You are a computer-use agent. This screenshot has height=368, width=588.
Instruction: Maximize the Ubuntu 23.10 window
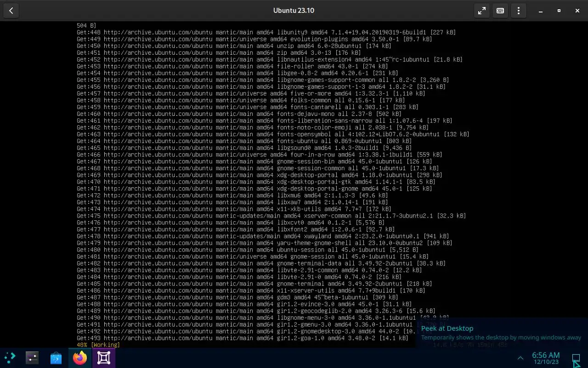(559, 11)
